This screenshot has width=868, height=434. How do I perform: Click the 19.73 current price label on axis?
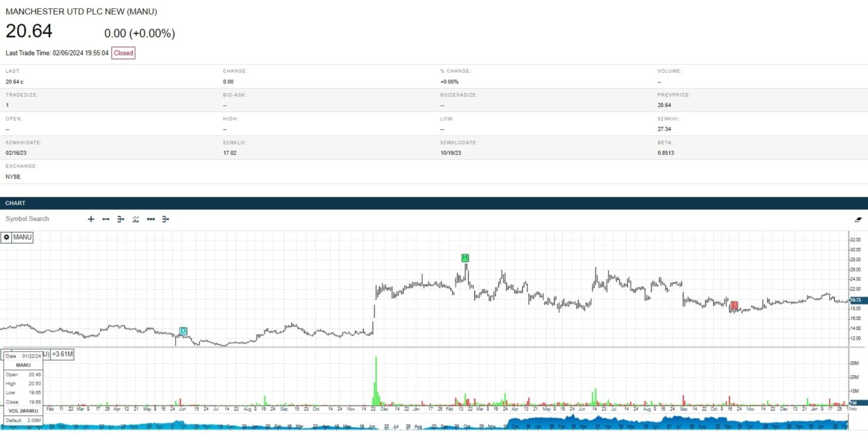coord(856,300)
